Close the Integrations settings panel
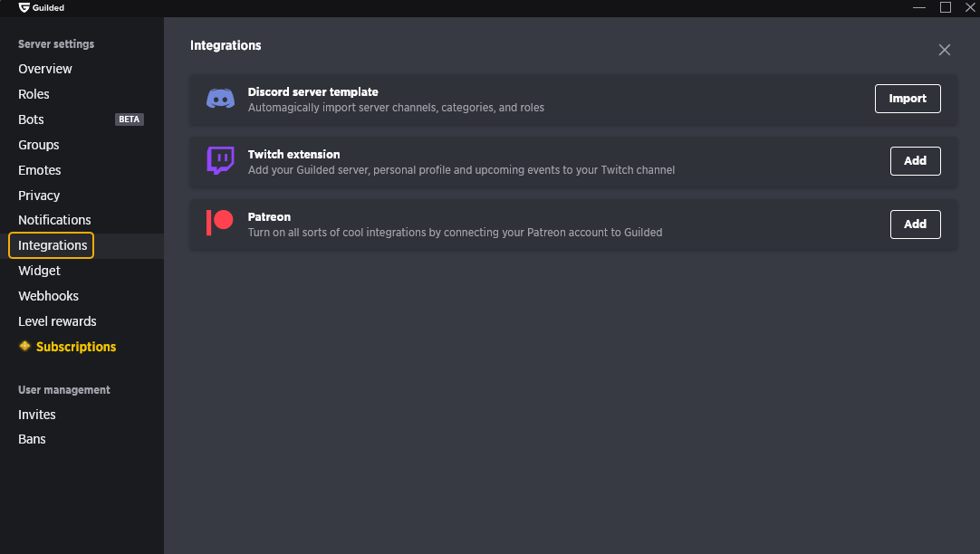This screenshot has width=980, height=554. 945,50
